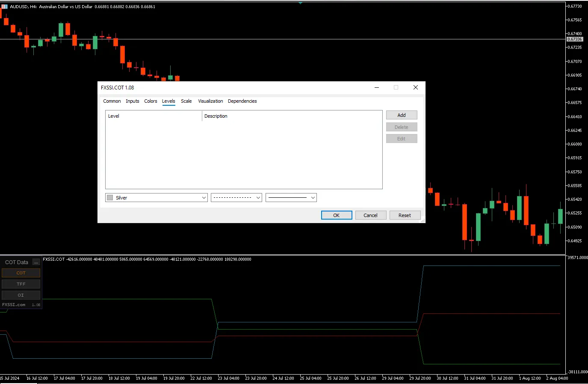This screenshot has width=588, height=384.
Task: Switch to the Colors tab
Action: [x=151, y=101]
